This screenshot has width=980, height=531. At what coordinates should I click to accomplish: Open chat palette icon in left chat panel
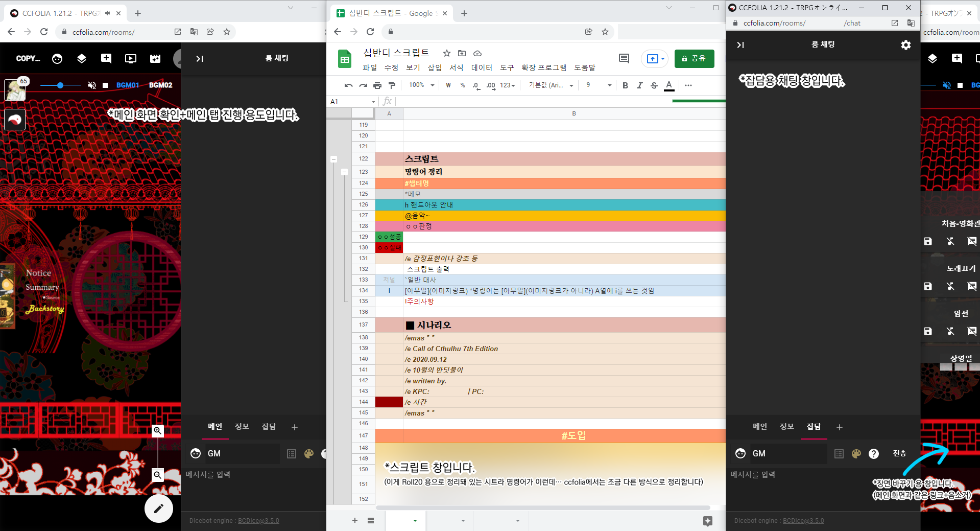pos(292,454)
